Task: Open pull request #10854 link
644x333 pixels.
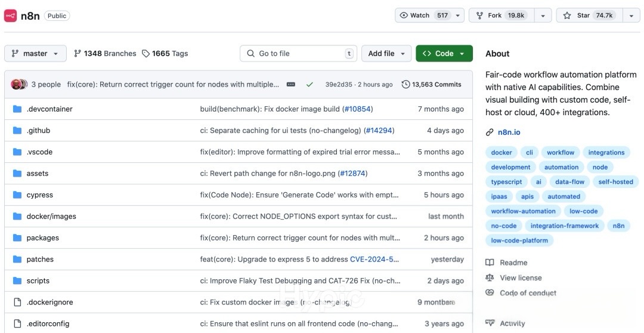Action: [357, 109]
